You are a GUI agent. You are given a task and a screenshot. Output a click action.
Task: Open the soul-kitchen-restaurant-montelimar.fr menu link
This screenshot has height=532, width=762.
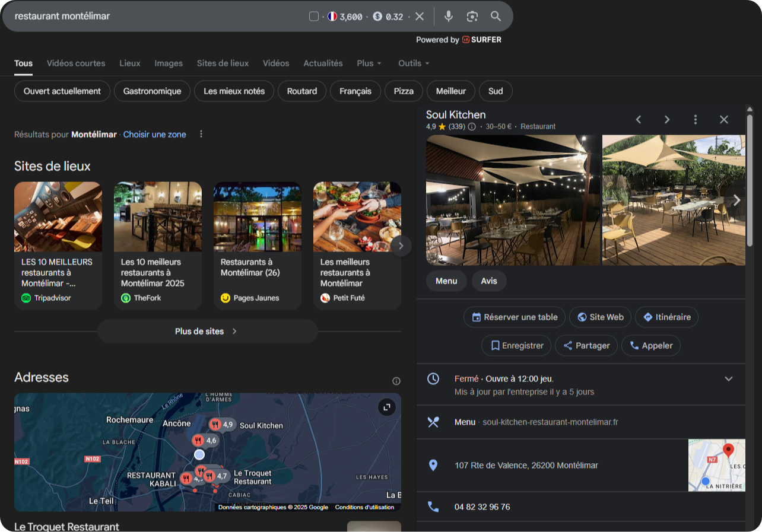point(550,422)
